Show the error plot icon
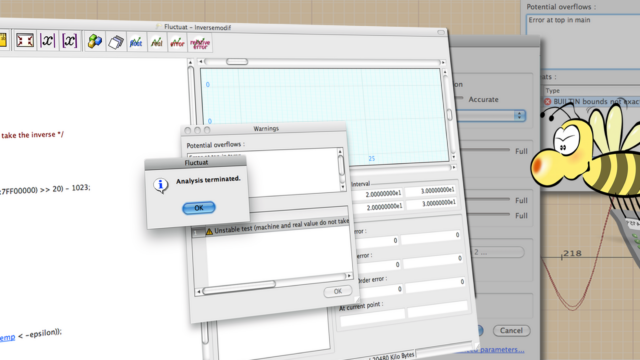 click(x=177, y=43)
